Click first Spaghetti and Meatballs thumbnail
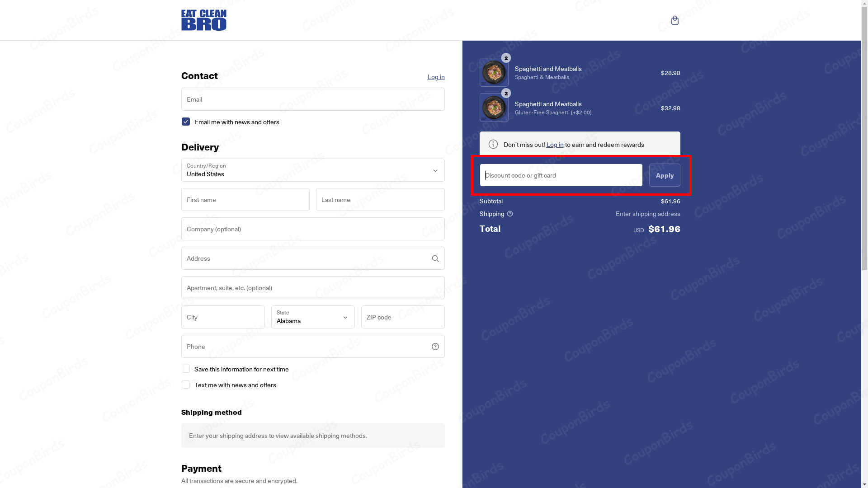This screenshot has width=868, height=488. (x=494, y=72)
